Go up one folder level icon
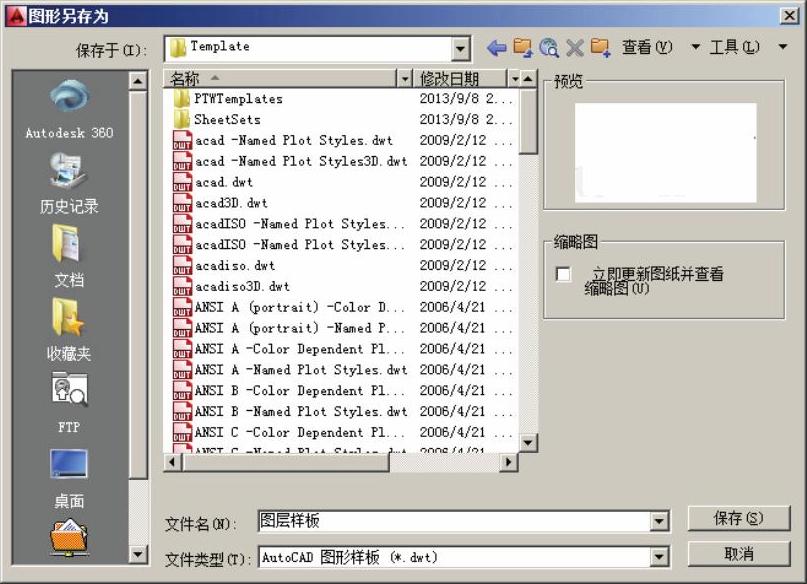 [522, 47]
